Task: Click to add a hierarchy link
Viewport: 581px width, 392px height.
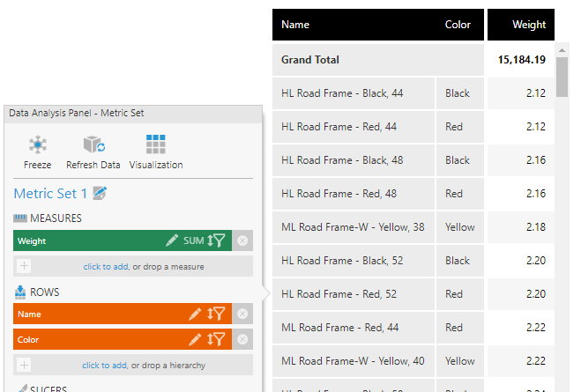Action: [x=105, y=365]
